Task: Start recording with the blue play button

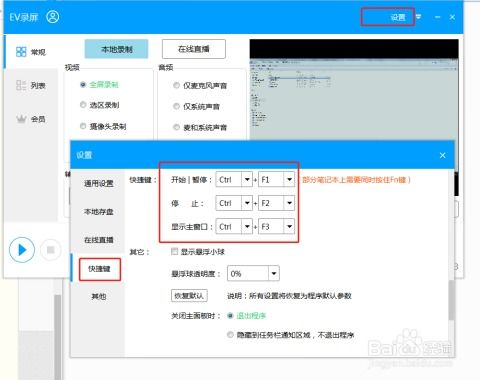Action: click(22, 250)
